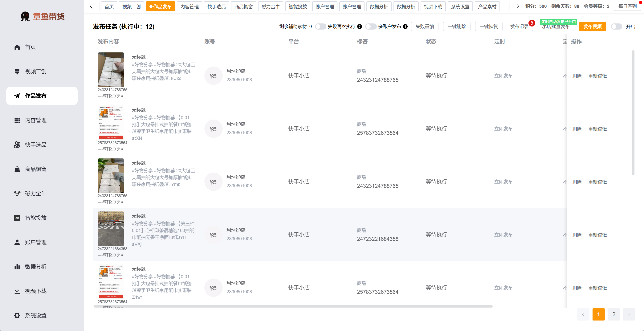Open the 产品素材 top tab
Viewport: 644px width, 331px height.
[487, 6]
